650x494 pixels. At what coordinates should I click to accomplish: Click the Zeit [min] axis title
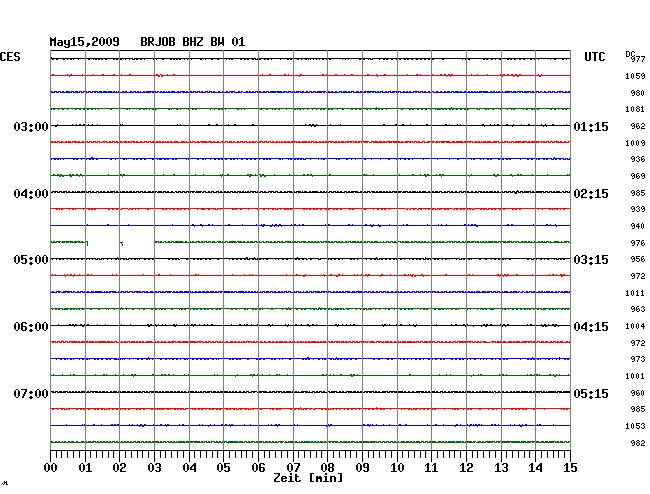click(308, 478)
